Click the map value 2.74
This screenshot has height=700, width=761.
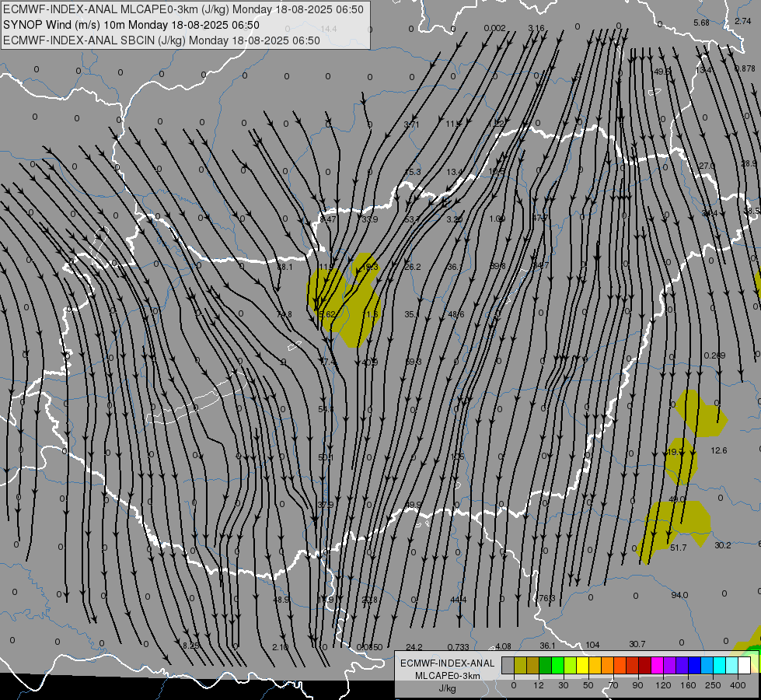[x=742, y=21]
